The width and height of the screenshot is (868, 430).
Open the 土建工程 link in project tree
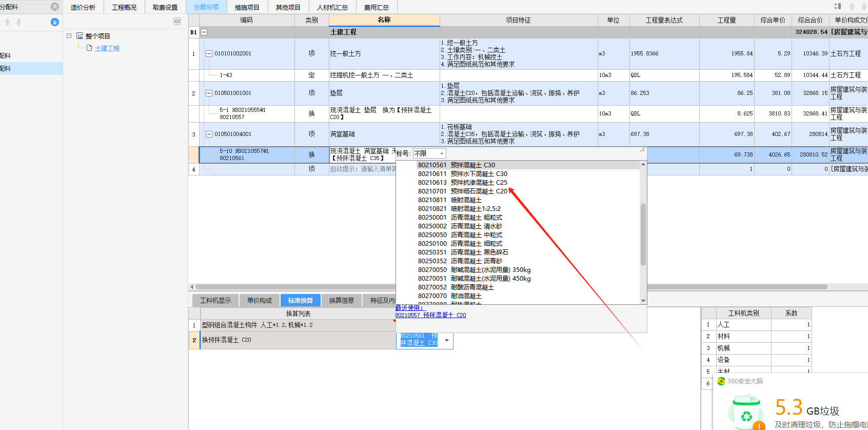pos(107,48)
